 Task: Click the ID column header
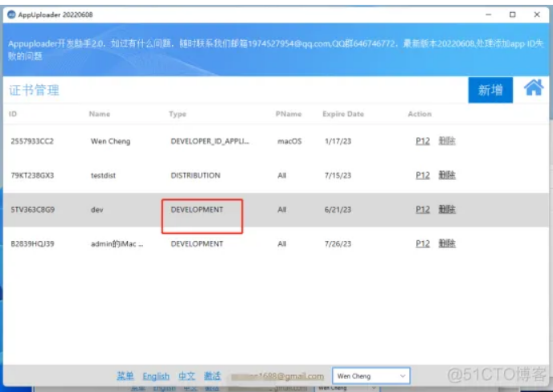coord(13,114)
